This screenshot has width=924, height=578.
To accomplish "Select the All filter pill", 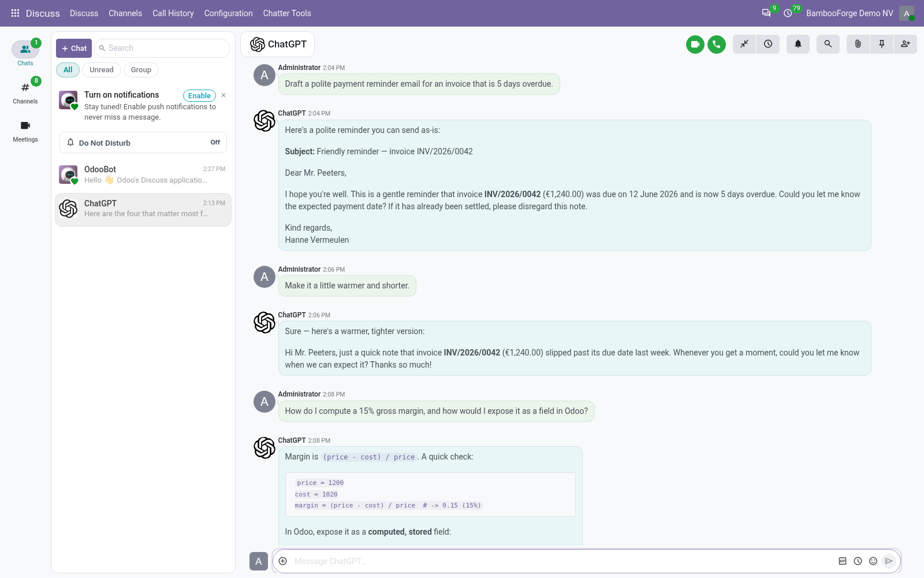I will coord(68,70).
